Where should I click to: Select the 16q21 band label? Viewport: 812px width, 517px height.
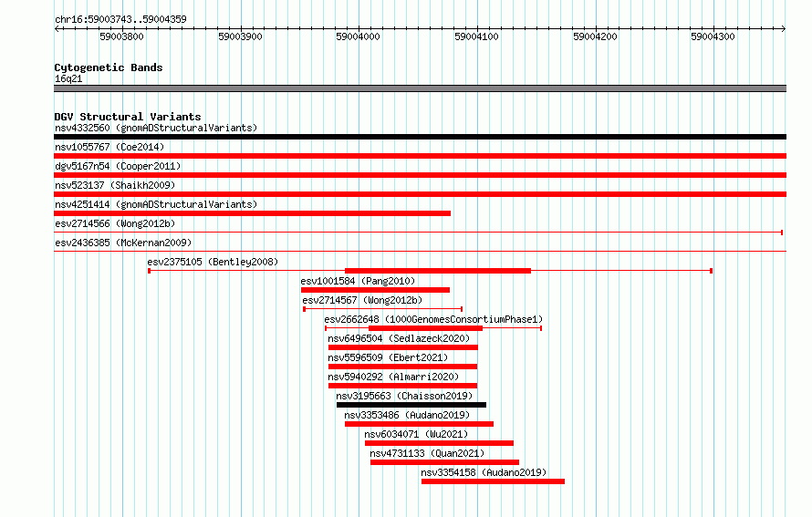pyautogui.click(x=68, y=78)
